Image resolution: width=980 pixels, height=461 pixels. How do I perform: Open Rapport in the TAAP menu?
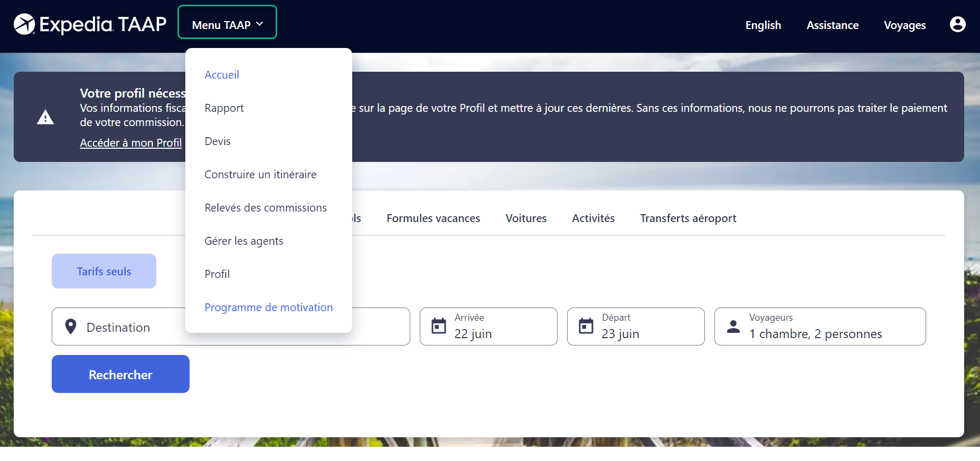(x=224, y=108)
